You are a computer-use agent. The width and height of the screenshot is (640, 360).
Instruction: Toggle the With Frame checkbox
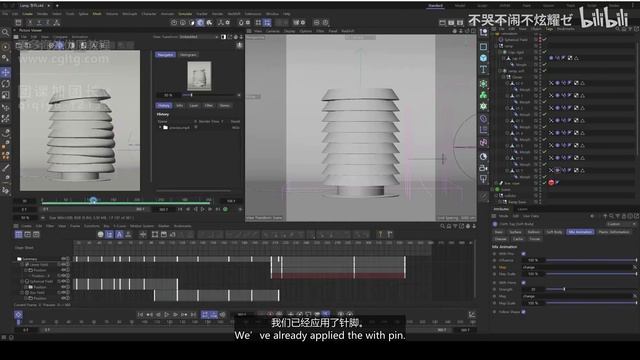point(523,282)
